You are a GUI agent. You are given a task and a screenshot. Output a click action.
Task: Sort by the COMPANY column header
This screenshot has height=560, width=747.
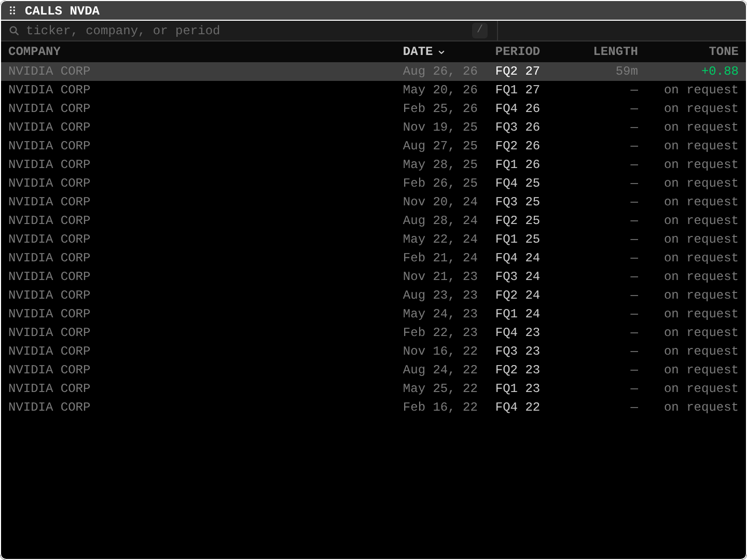coord(34,51)
